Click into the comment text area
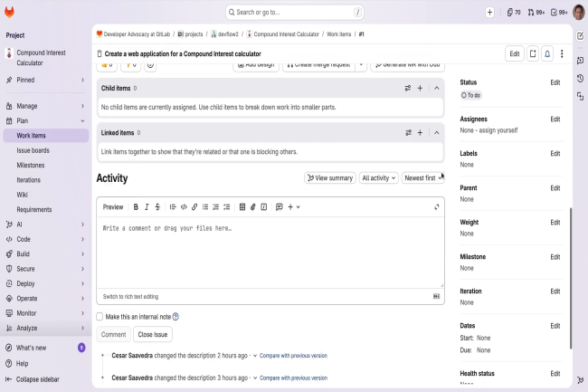 270,252
